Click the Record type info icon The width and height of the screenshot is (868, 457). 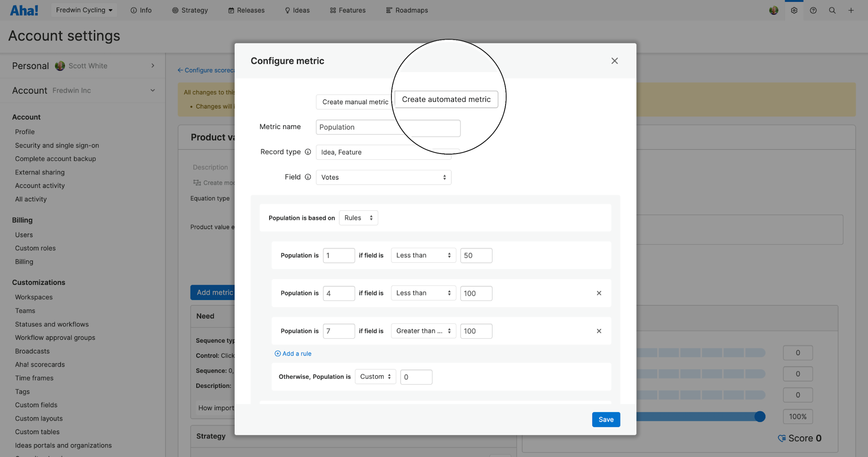(x=308, y=152)
